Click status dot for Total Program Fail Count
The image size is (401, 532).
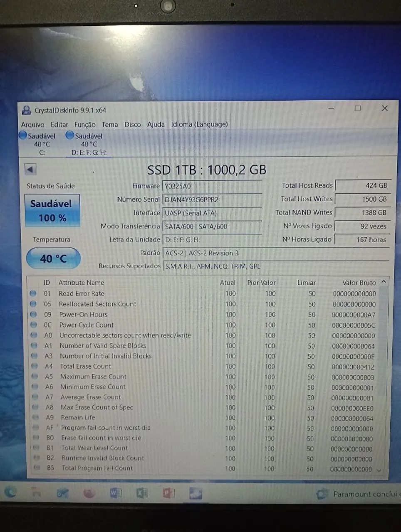[37, 468]
